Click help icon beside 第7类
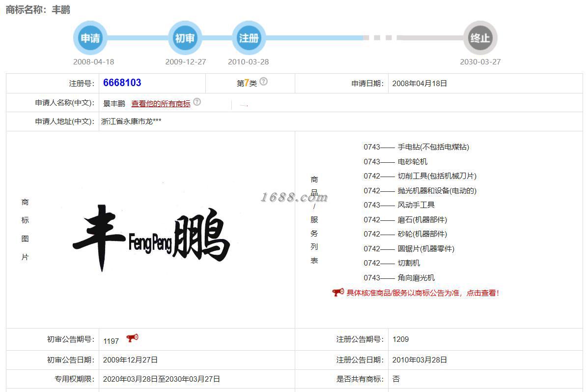Image resolution: width=588 pixels, height=392 pixels. click(264, 82)
